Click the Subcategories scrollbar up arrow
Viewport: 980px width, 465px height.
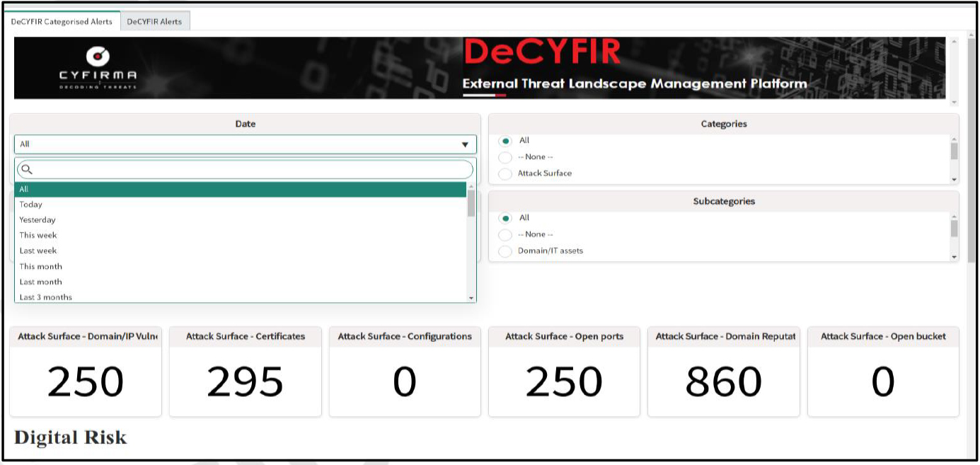point(954,216)
